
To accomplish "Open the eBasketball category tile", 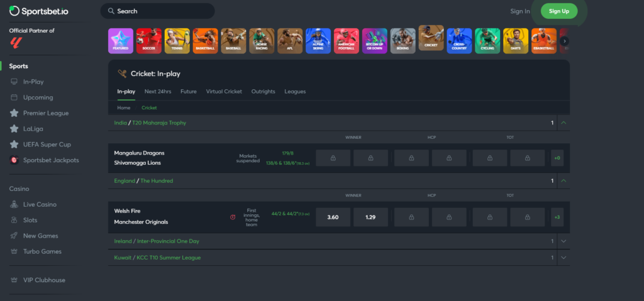I will tap(544, 41).
